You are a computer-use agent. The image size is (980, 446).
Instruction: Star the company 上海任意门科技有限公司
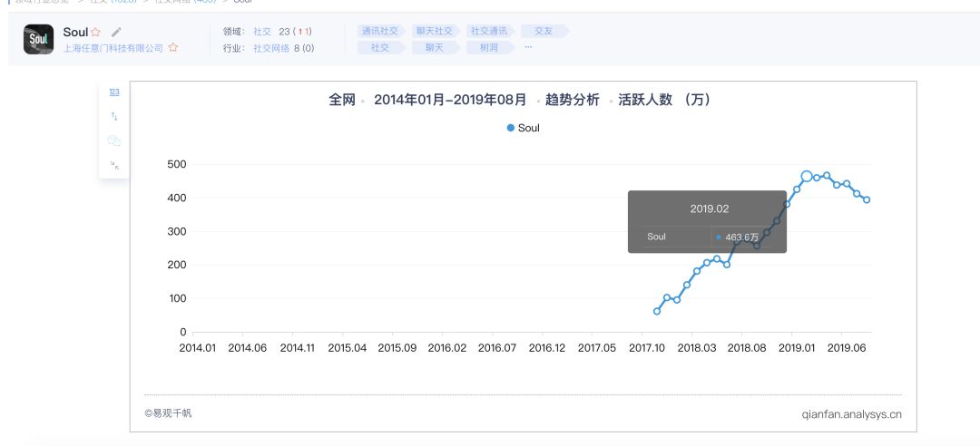pyautogui.click(x=173, y=48)
